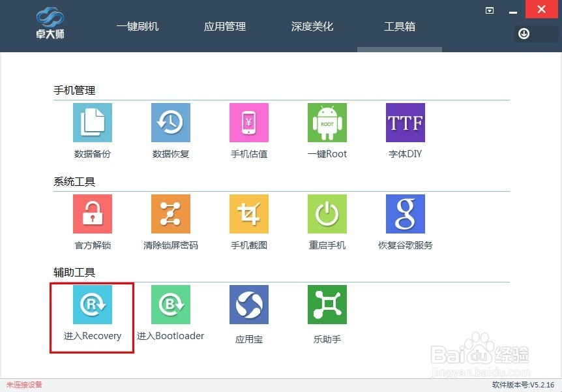
Task: Switch to the 深度美化 tab
Action: 312,26
